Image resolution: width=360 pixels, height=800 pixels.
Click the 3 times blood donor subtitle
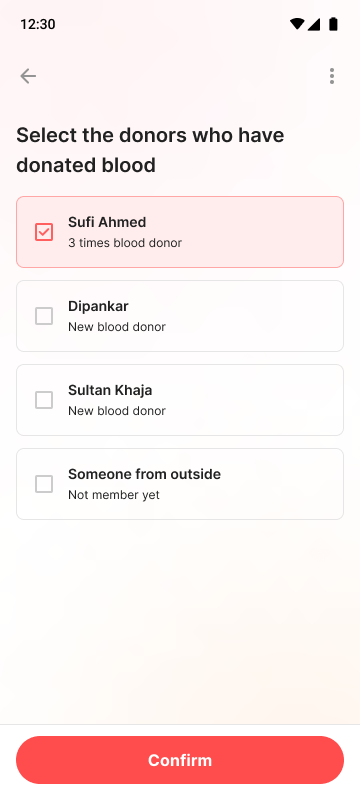pos(125,243)
